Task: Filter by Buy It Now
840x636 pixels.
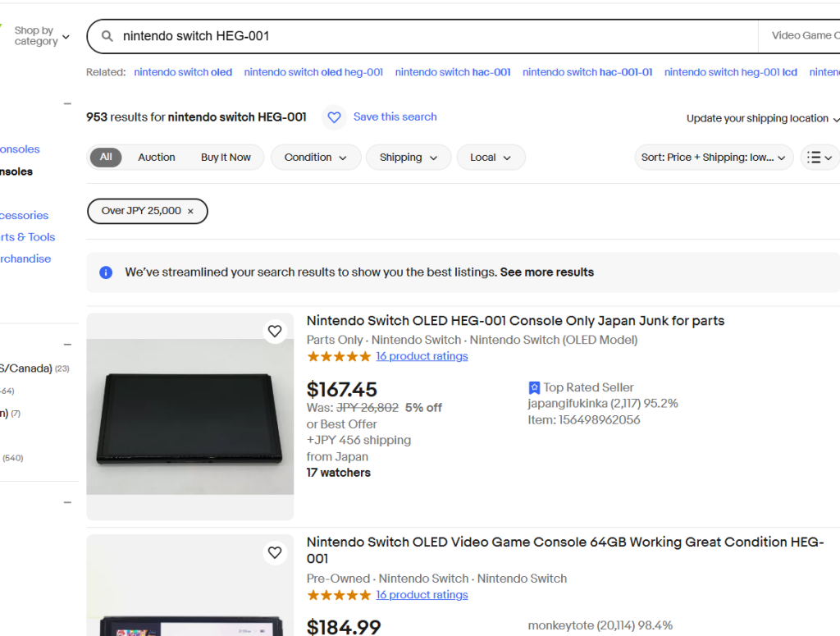Action: tap(226, 157)
